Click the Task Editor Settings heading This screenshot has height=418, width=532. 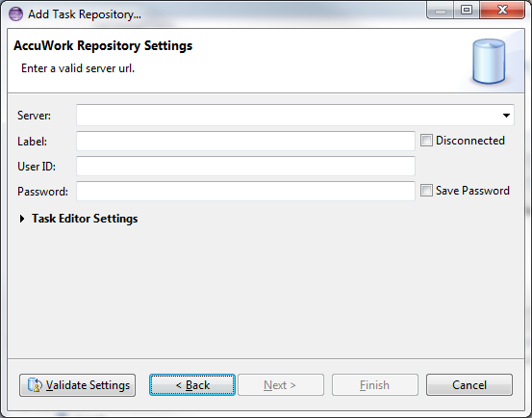tap(85, 219)
